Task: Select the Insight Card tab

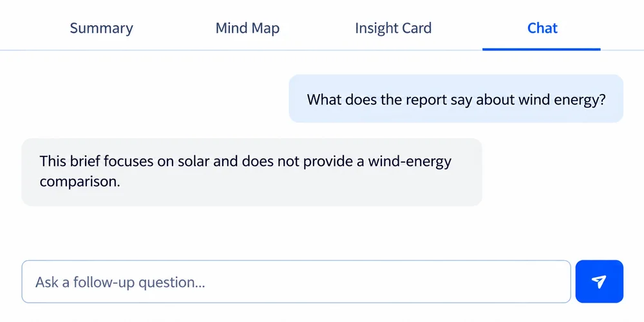Action: tap(393, 28)
